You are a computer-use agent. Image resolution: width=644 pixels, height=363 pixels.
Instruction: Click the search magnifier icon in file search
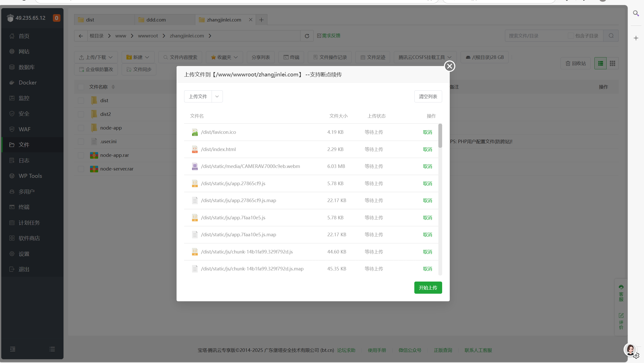(x=611, y=36)
